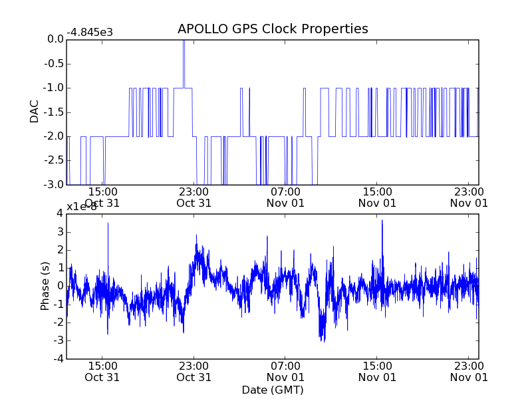Select the '0.0' tick on DAC axis
This screenshot has height=399, width=532.
pyautogui.click(x=55, y=39)
